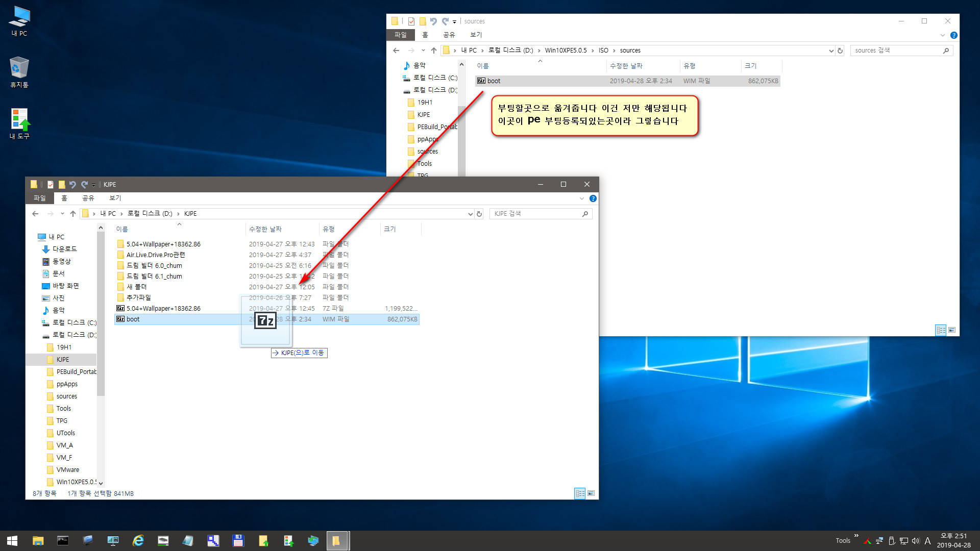The image size is (980, 551).
Task: Launch Command Prompt from the taskbar
Action: pos(63,541)
